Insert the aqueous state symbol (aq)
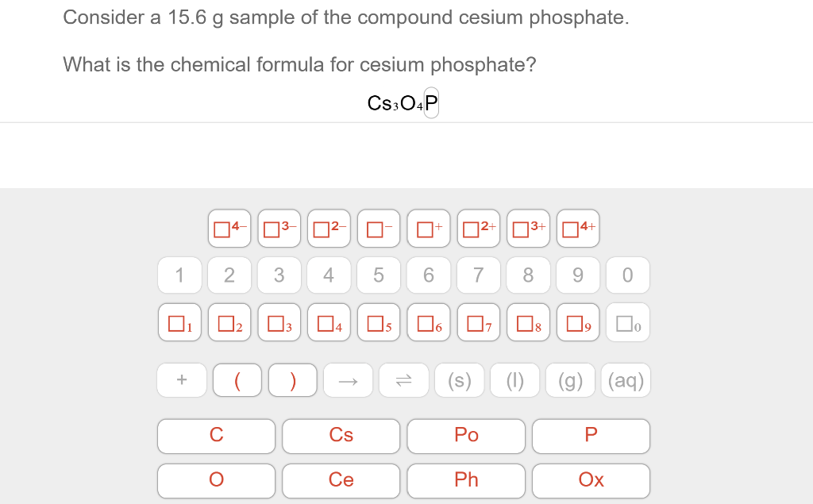This screenshot has width=813, height=504. pos(626,379)
